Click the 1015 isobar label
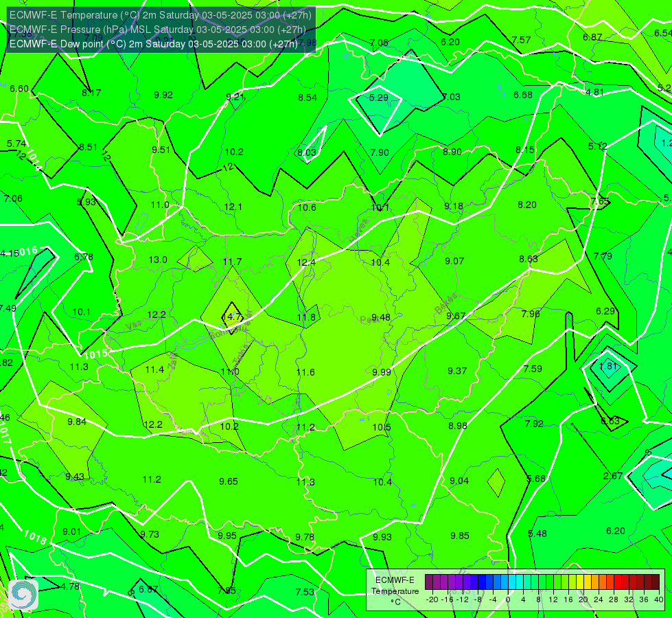Image resolution: width=672 pixels, height=618 pixels. pos(96,354)
